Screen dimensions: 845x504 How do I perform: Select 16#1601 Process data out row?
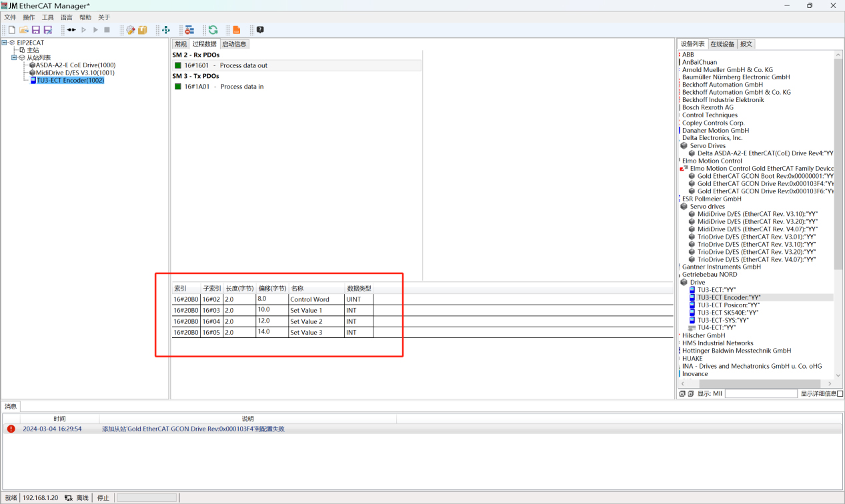click(297, 65)
